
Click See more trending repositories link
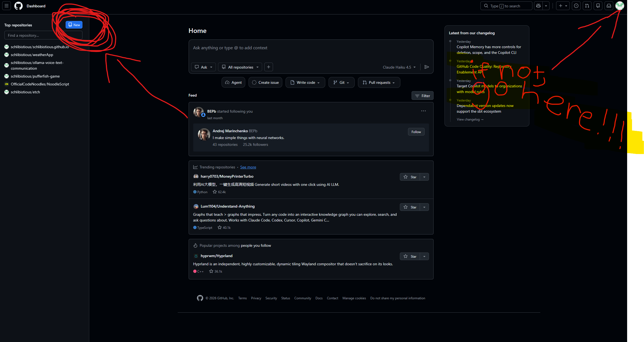point(248,167)
